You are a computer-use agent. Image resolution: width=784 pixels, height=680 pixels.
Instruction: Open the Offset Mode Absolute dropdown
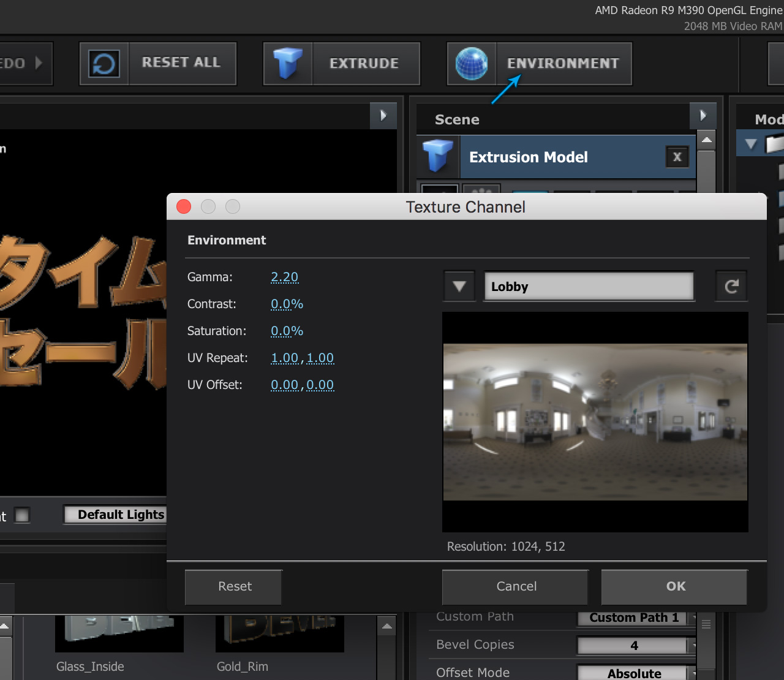635,673
